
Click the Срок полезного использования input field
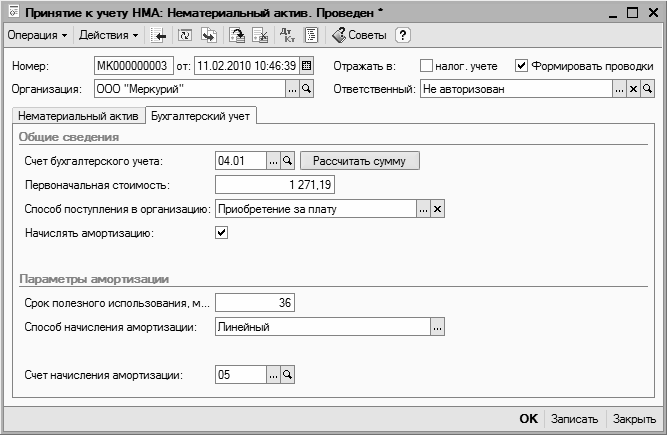(x=255, y=302)
